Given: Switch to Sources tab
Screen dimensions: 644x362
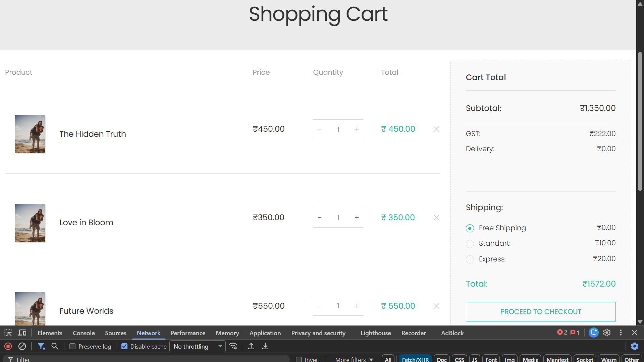Looking at the screenshot, I should [116, 333].
